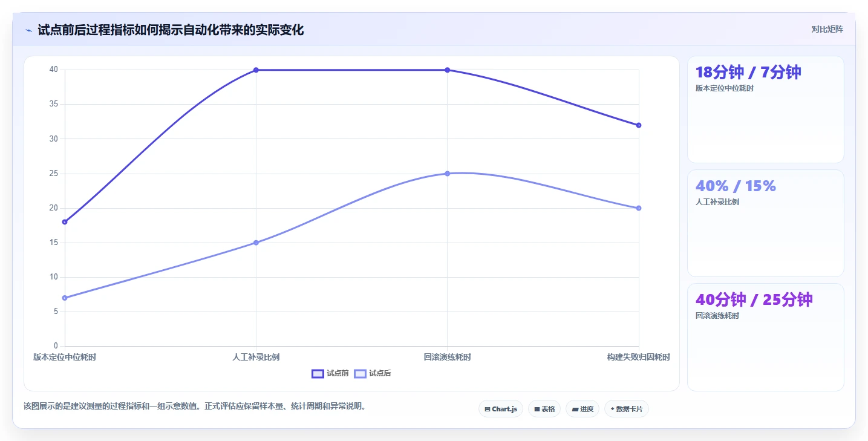Click the 试点后 point at 人工补录比例
Image resolution: width=868 pixels, height=441 pixels.
point(256,243)
